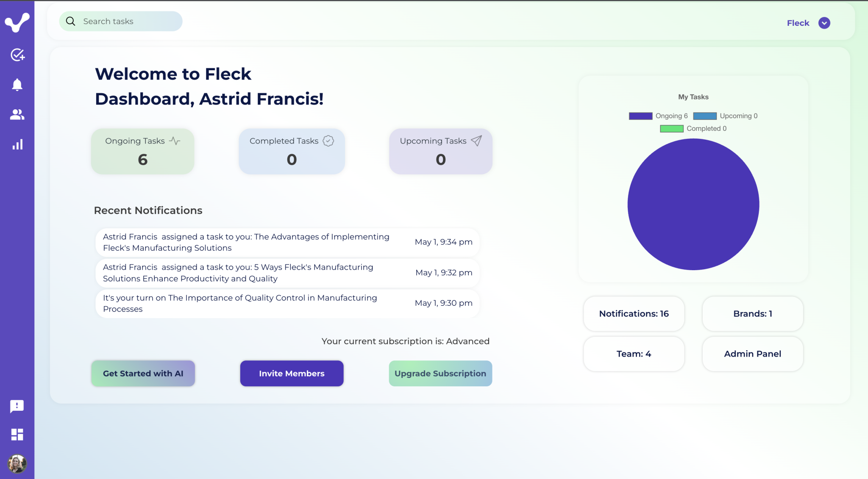Open the team members sidebar icon
The width and height of the screenshot is (868, 479).
pos(17,114)
